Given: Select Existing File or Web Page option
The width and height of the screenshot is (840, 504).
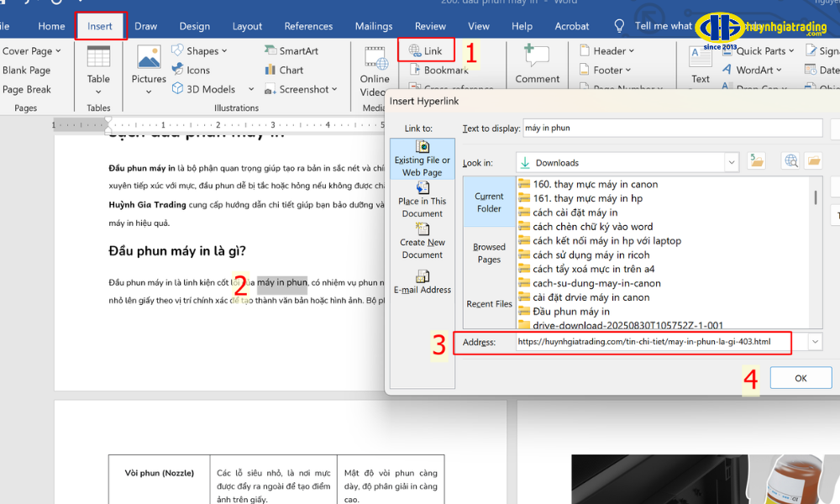Looking at the screenshot, I should (x=423, y=159).
